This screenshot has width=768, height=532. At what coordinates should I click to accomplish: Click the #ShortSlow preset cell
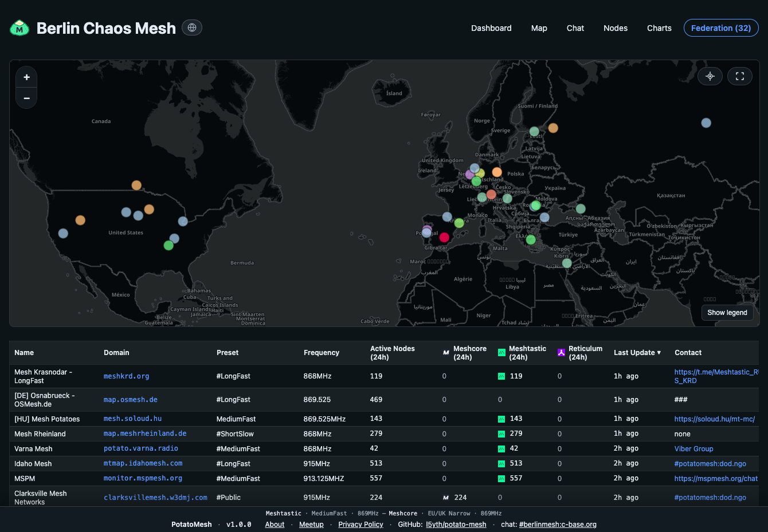coord(235,434)
